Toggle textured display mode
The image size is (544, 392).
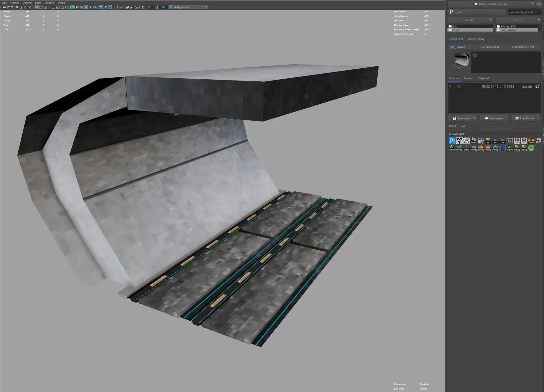[86, 7]
